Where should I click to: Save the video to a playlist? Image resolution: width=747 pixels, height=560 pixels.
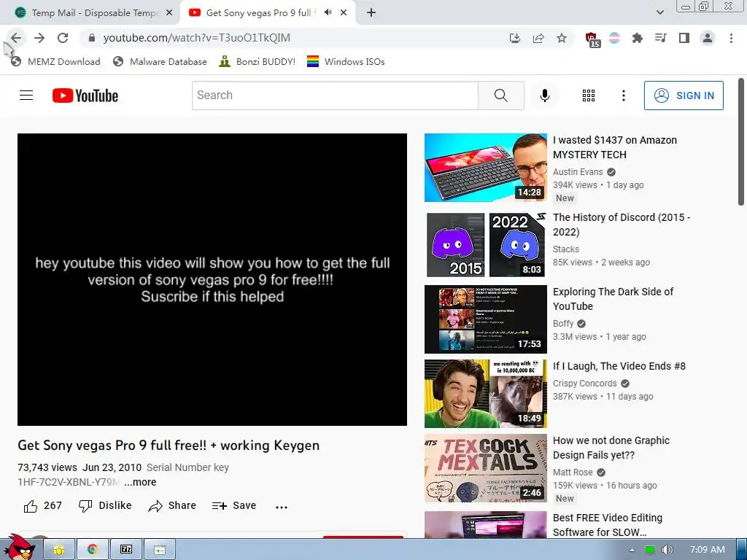234,506
